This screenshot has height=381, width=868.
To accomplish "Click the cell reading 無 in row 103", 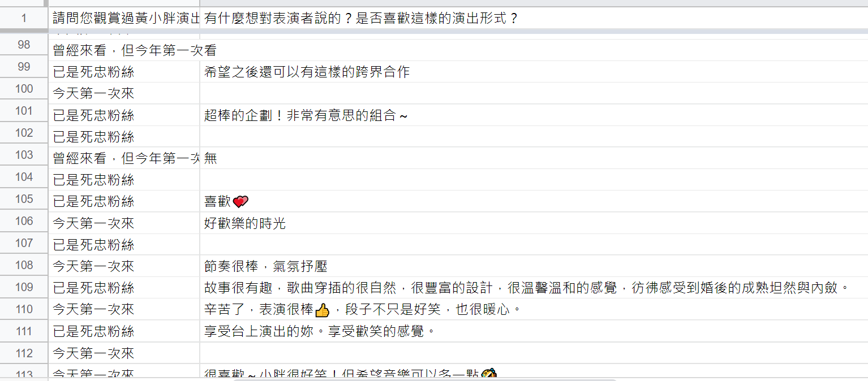I will [534, 158].
